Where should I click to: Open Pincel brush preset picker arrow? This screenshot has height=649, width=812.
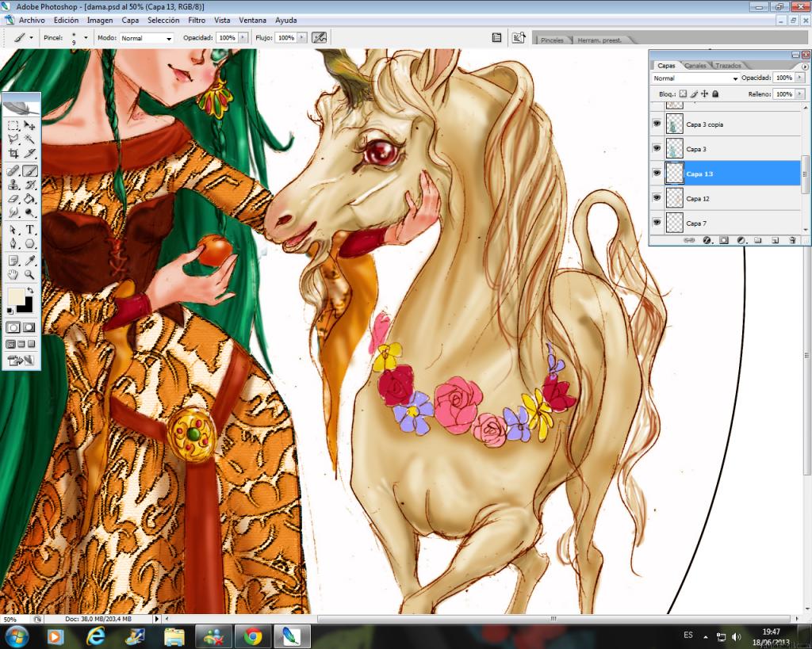coord(86,38)
